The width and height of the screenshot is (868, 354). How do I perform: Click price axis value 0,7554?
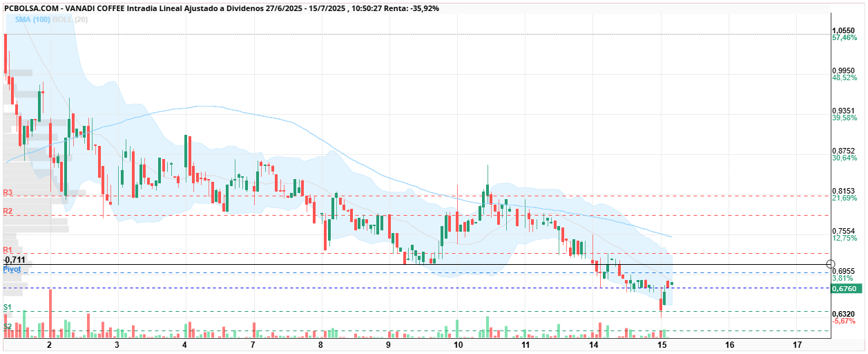pyautogui.click(x=845, y=231)
